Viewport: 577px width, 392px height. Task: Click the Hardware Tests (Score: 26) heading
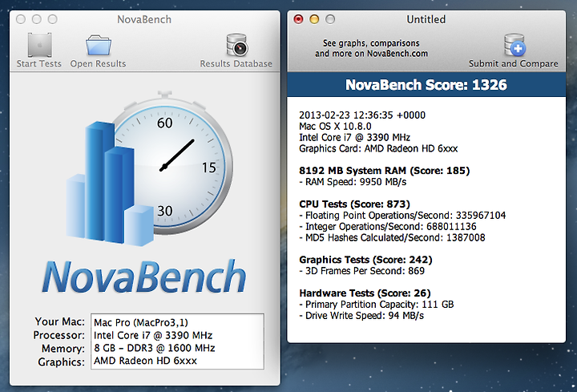click(x=365, y=293)
